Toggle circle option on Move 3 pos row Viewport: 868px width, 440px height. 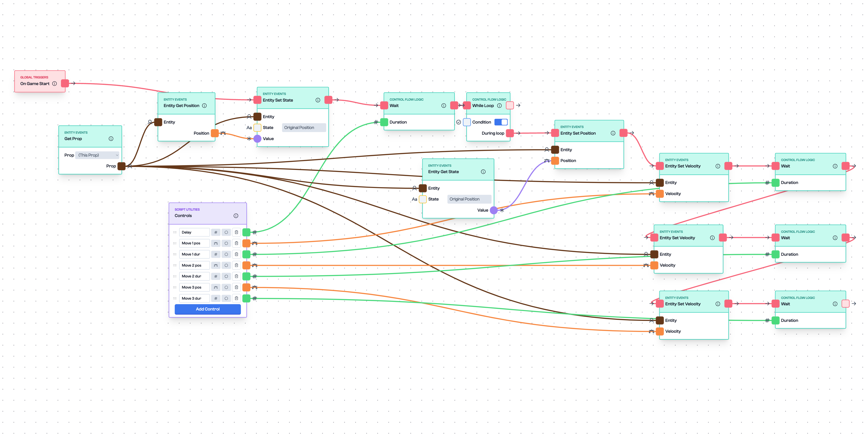click(x=226, y=288)
